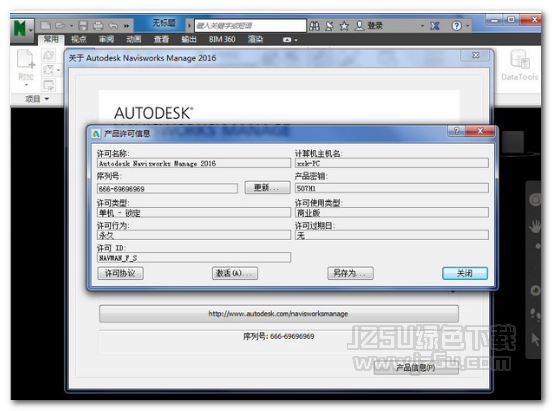The image size is (552, 411).
Task: Open the sign-in dropdown arrow
Action: (x=422, y=26)
